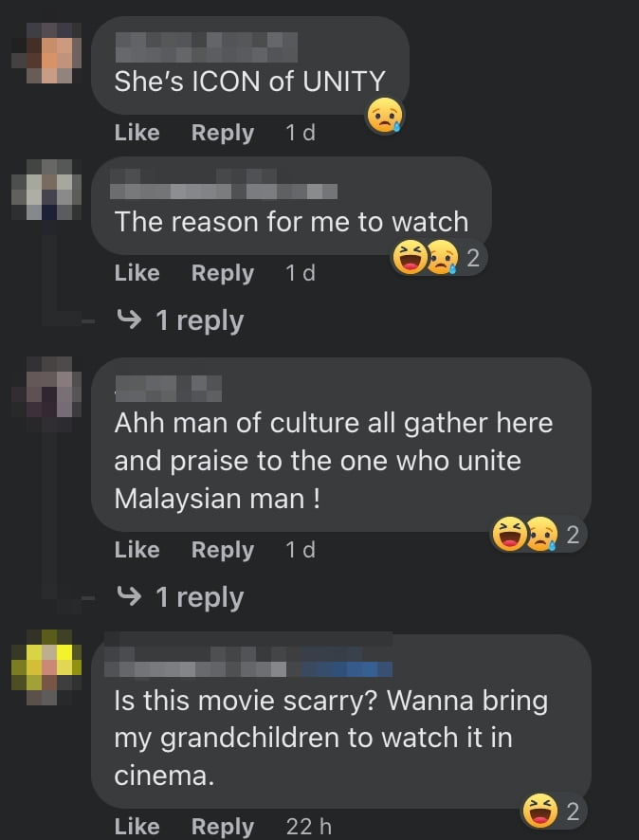Open reactions on 'The reason for me to watch' comment
Screen dimensions: 639x840
[x=439, y=258]
